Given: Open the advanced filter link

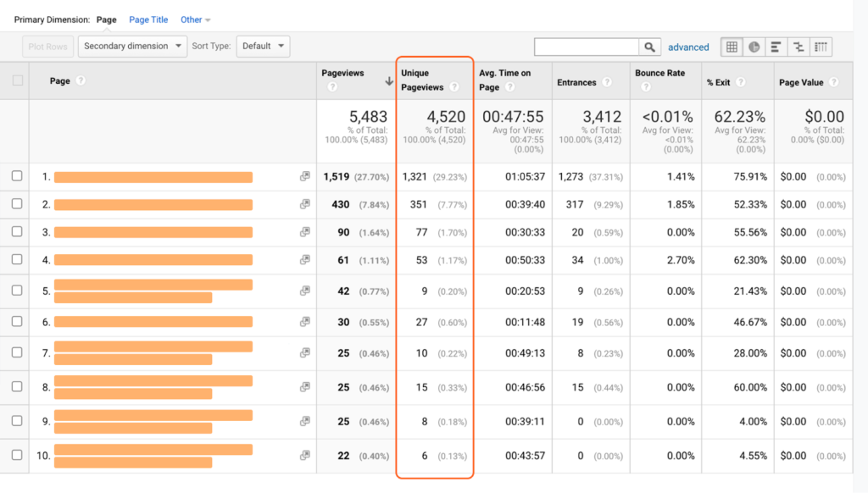Looking at the screenshot, I should pos(688,47).
